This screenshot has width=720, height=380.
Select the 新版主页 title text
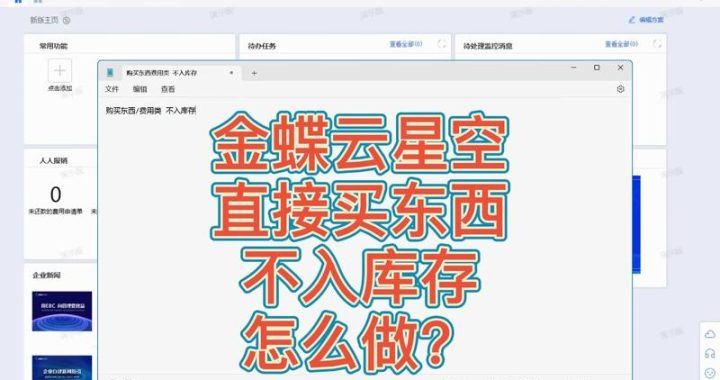click(x=45, y=20)
